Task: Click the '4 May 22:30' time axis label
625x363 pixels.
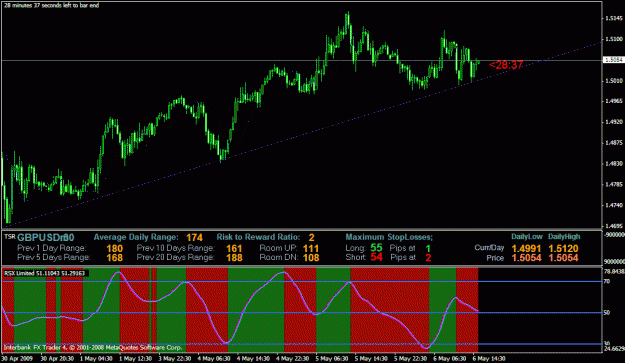Action: (x=293, y=358)
